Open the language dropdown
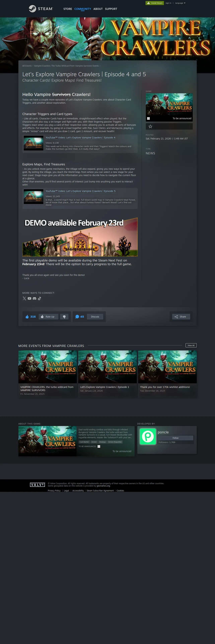 pyautogui.click(x=180, y=3)
